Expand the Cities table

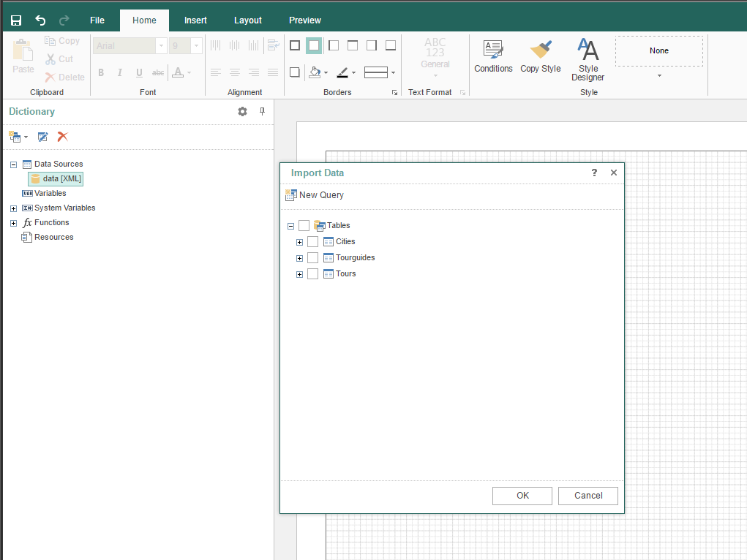tap(299, 243)
